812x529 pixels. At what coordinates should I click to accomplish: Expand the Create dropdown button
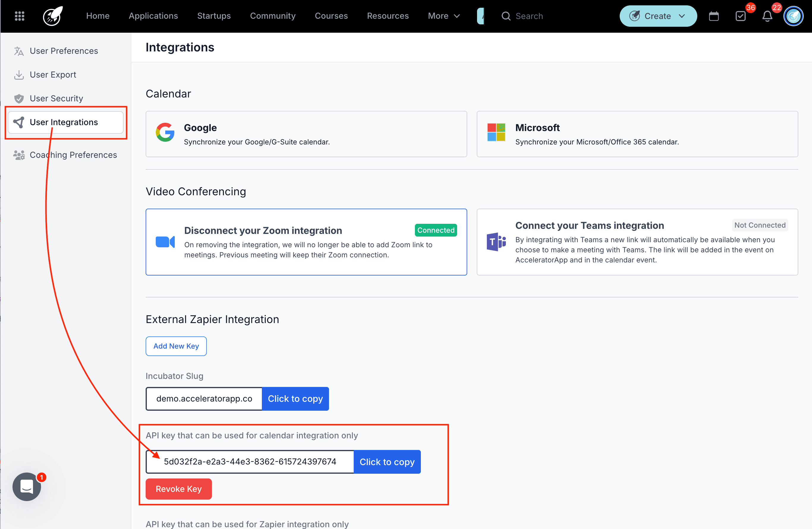(x=657, y=16)
